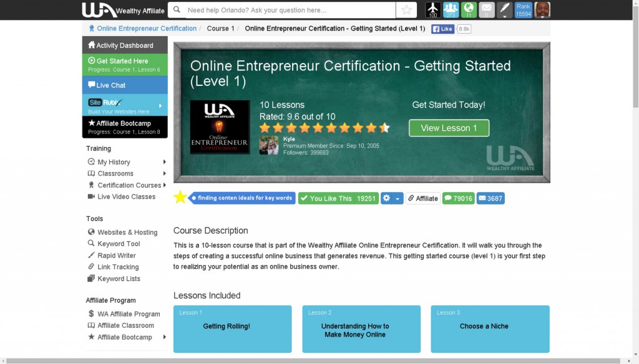Viewport: 639px width, 364px height.
Task: Click Kyle's profile photo
Action: coord(269,145)
